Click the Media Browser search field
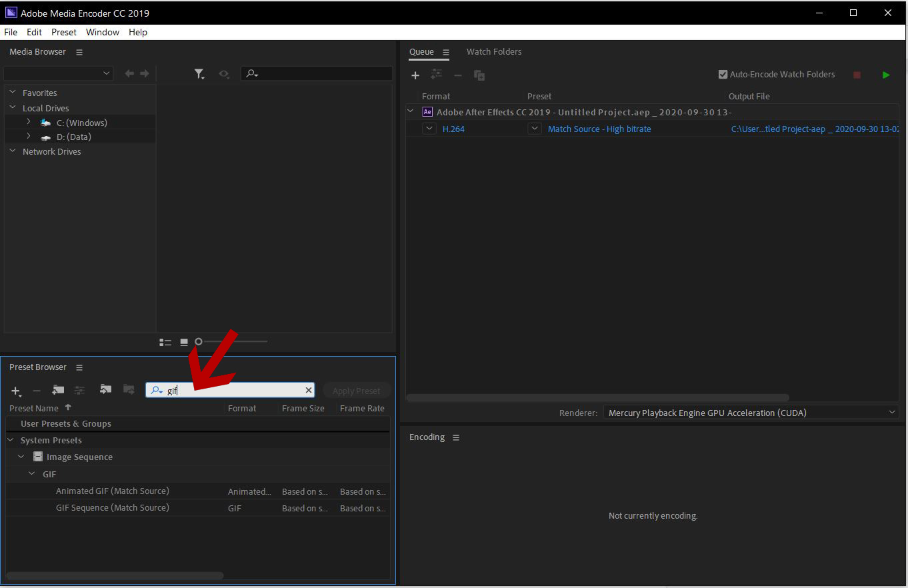Screen dimensions: 908x588 [316, 73]
